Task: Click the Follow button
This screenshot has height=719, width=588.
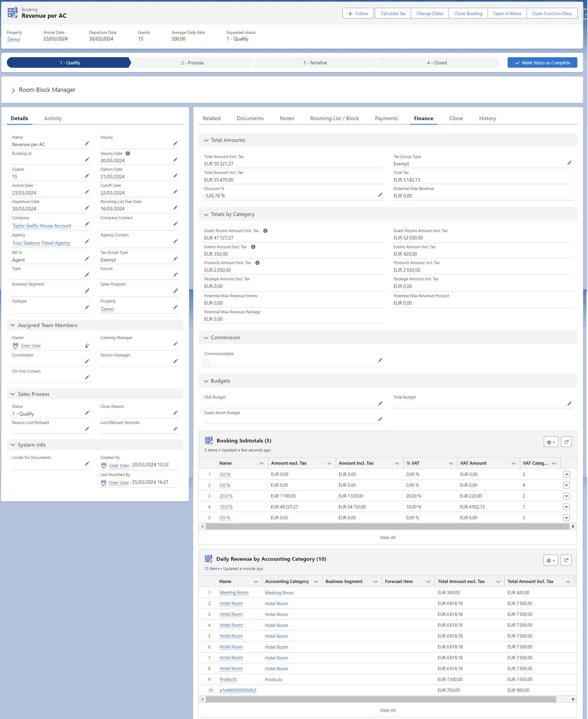Action: point(358,13)
